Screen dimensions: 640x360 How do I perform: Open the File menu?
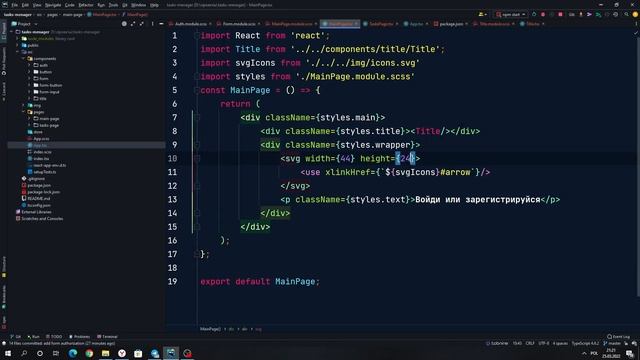[x=14, y=5]
